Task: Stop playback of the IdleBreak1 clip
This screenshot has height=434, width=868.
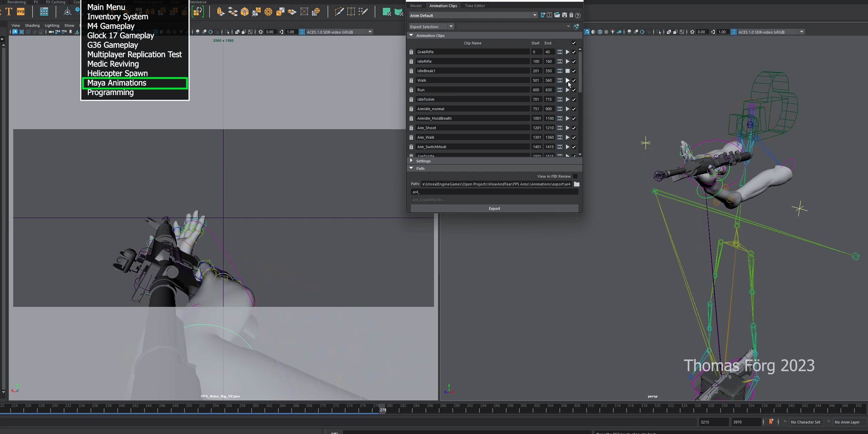Action: [567, 71]
